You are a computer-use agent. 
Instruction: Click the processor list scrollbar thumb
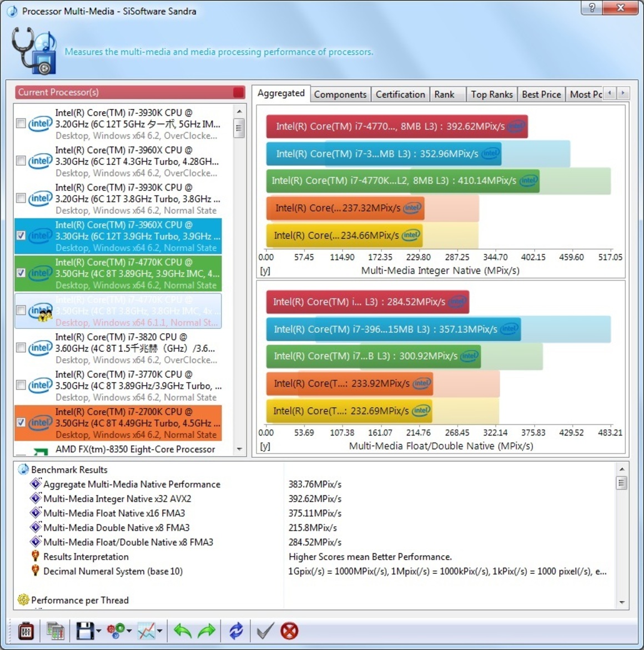point(239,128)
